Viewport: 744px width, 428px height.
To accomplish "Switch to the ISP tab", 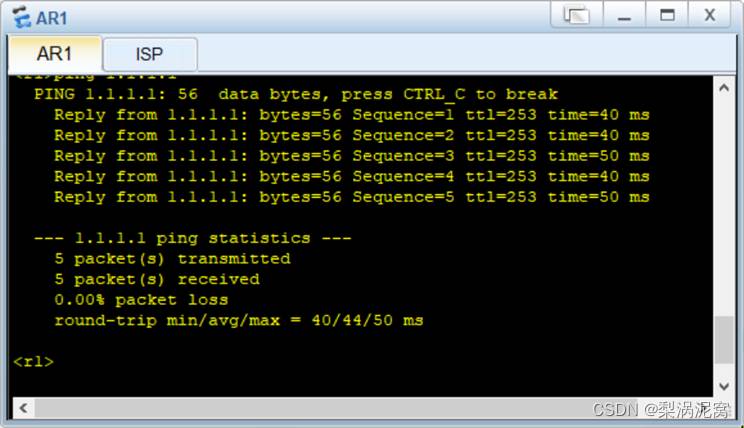I will pyautogui.click(x=150, y=54).
